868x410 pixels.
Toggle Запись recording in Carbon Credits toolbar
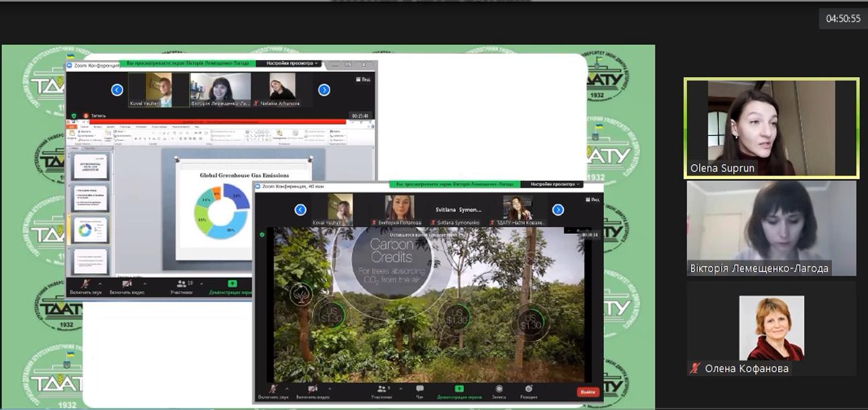coord(499,391)
